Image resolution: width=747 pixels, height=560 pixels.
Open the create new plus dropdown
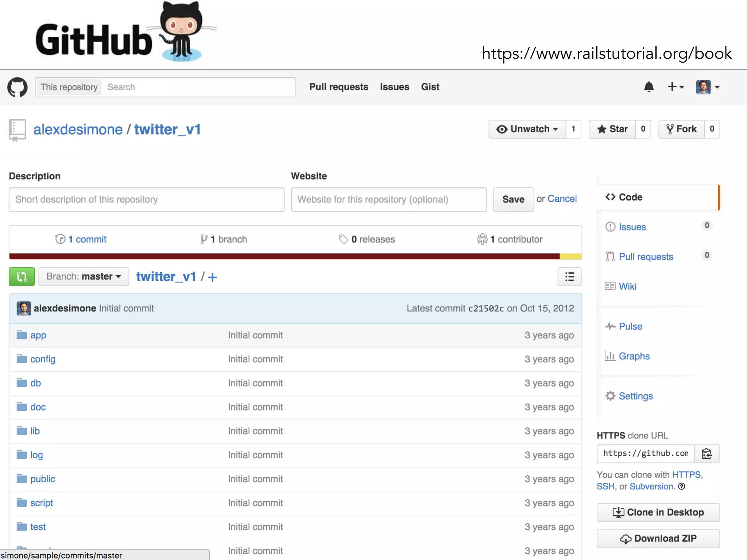675,87
